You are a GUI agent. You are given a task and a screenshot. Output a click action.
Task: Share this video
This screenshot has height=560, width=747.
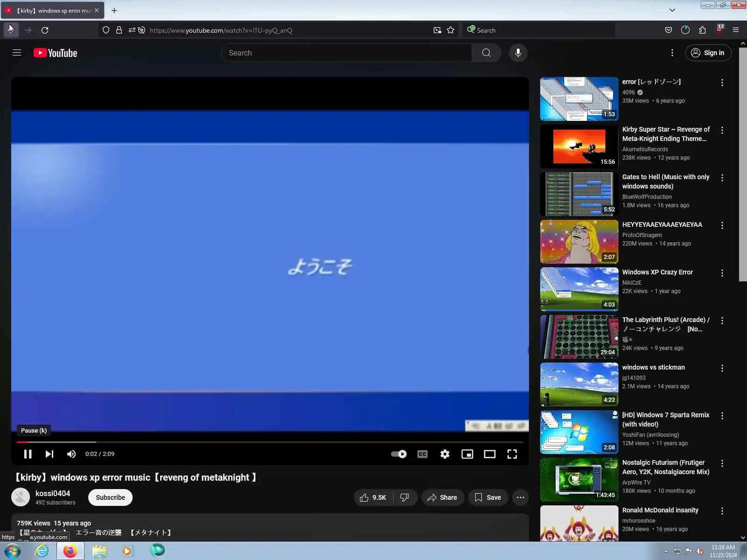[x=442, y=497]
